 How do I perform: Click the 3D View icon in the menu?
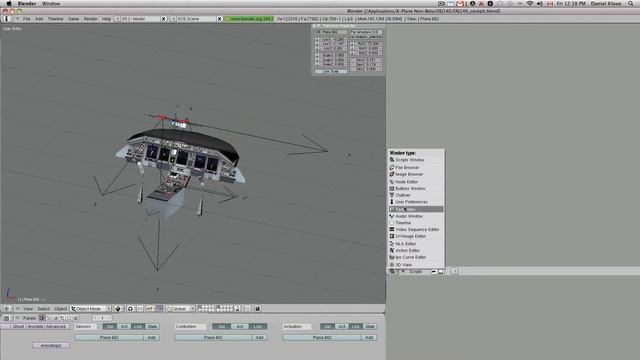(392, 265)
